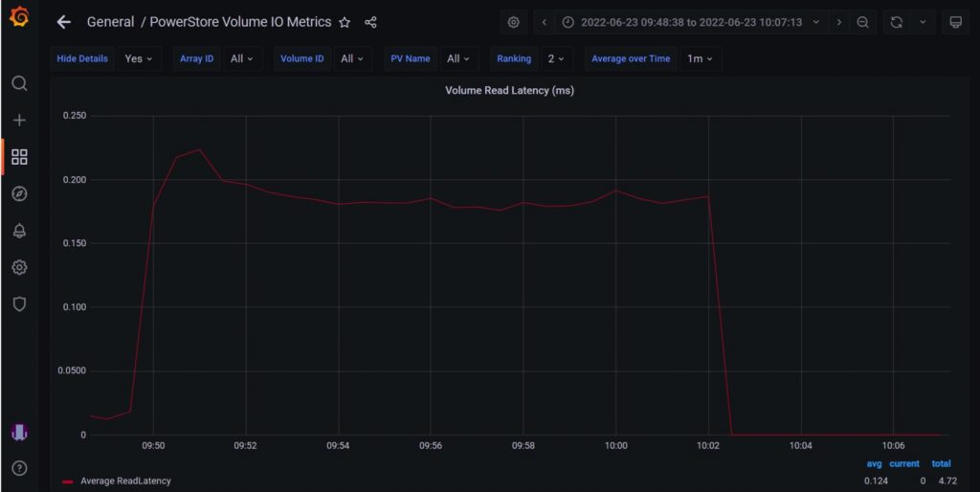This screenshot has height=492, width=980.
Task: Refresh the dashboard
Action: (x=896, y=23)
